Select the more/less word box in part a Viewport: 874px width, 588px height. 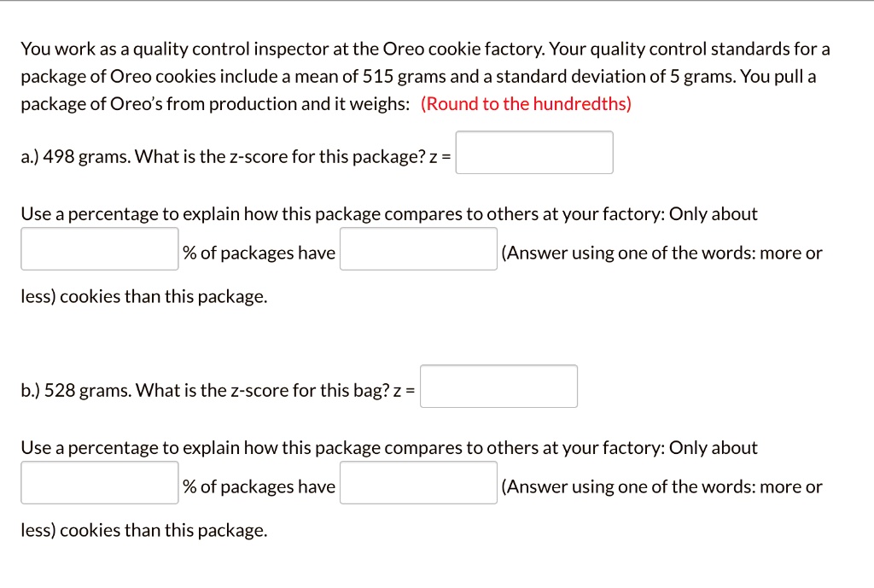[x=418, y=249]
